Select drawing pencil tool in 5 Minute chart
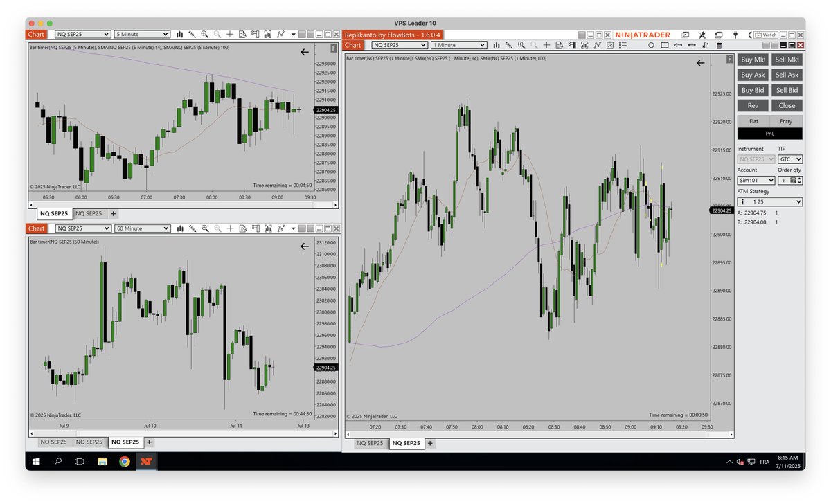Screen dimensions: 831x504 click(x=192, y=34)
